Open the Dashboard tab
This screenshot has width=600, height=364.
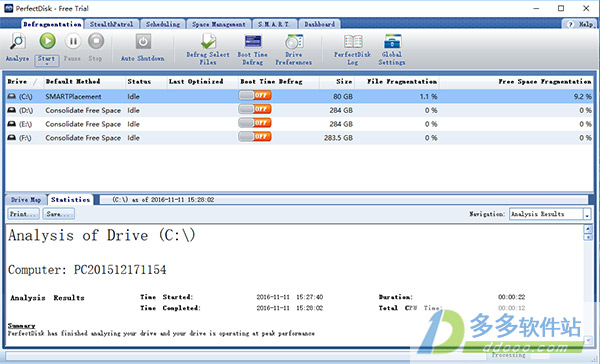point(320,24)
